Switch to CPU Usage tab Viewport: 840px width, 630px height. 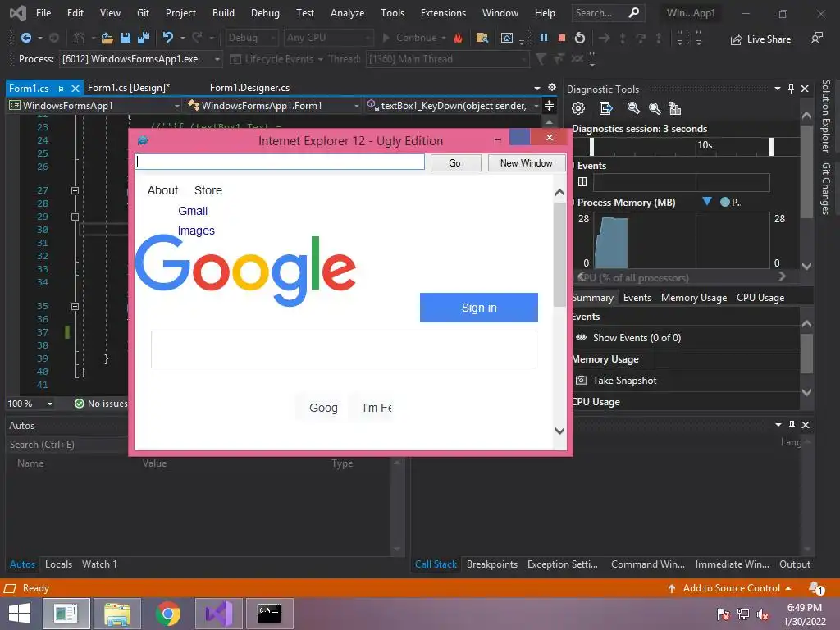pos(760,298)
